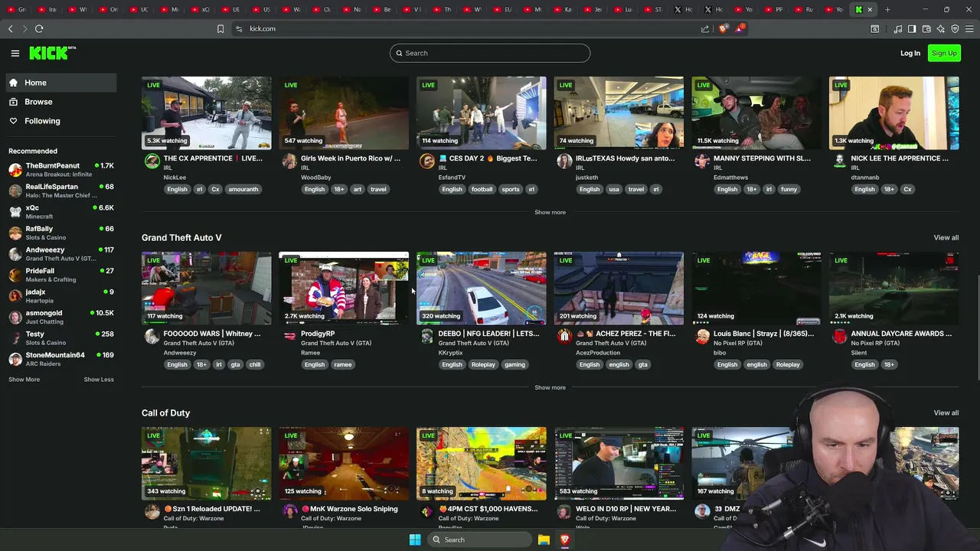
Task: Open Brave Rewards triangle icon
Action: (x=740, y=28)
